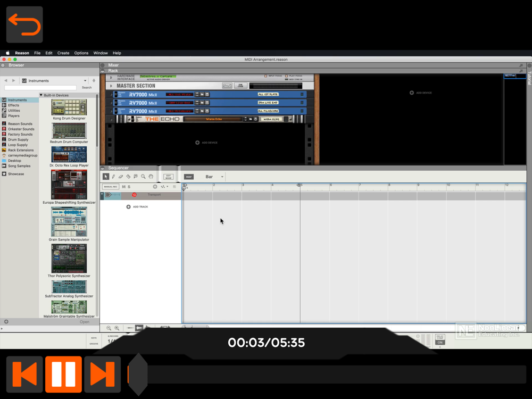This screenshot has width=532, height=399.
Task: Select Redrum Drum Computer instrument
Action: click(69, 133)
